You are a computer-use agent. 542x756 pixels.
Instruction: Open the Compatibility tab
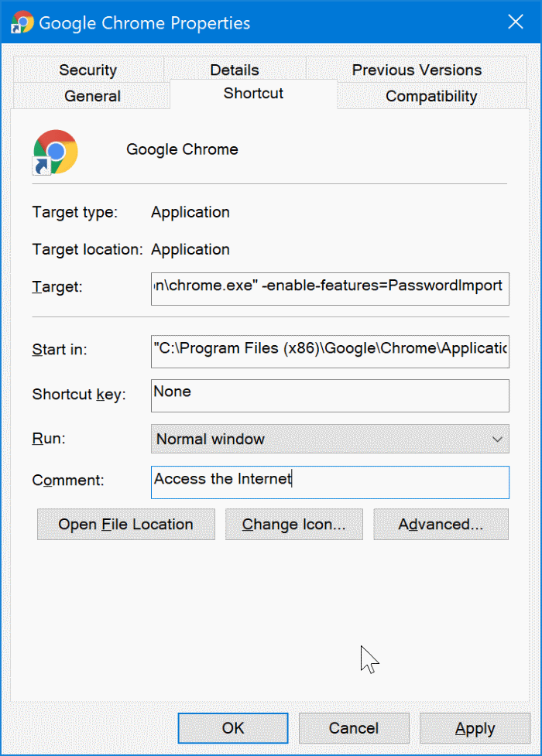point(431,97)
